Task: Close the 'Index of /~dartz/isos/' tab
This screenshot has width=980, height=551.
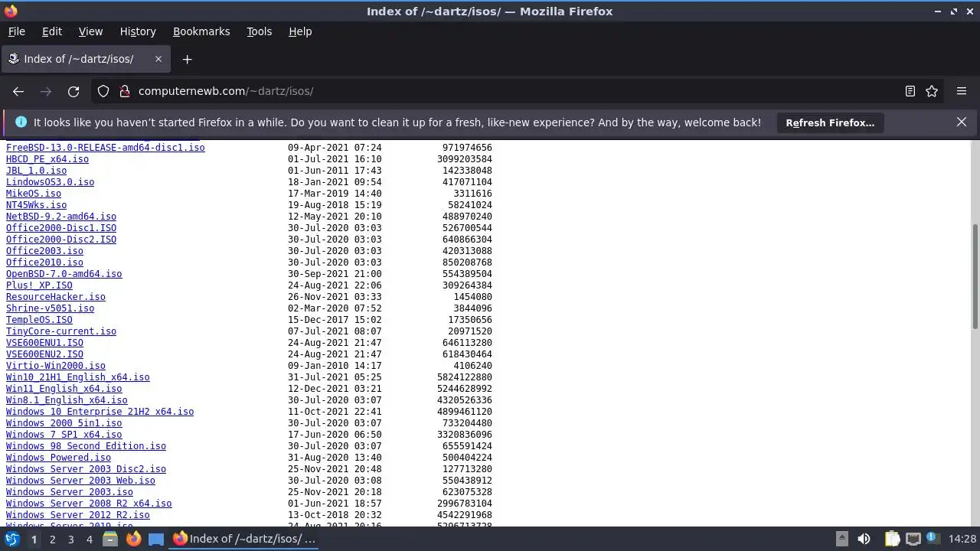Action: tap(158, 59)
